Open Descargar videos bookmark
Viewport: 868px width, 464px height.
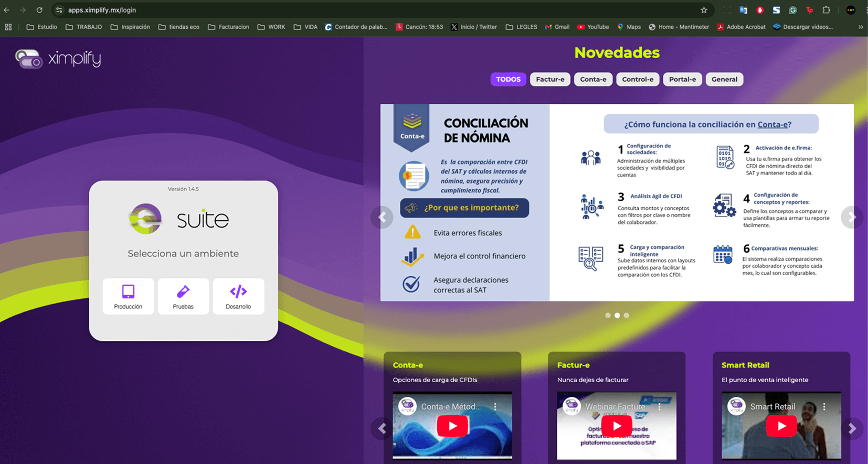(x=802, y=27)
